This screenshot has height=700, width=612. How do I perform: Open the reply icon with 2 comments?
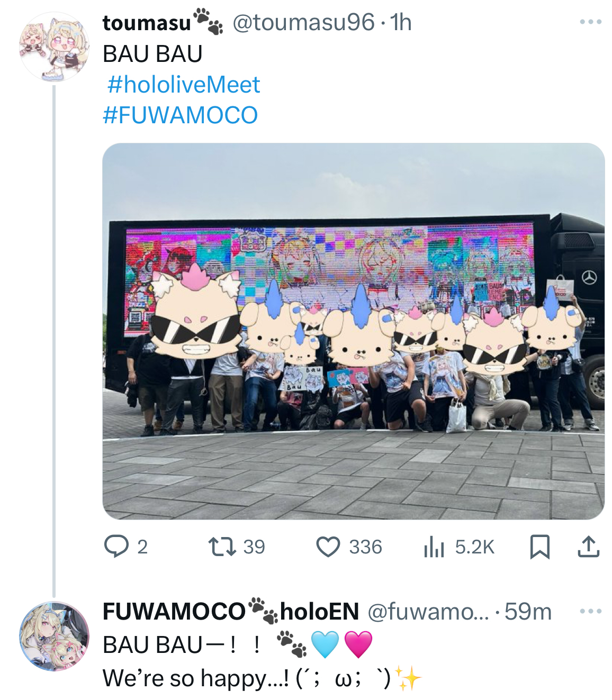point(116,547)
